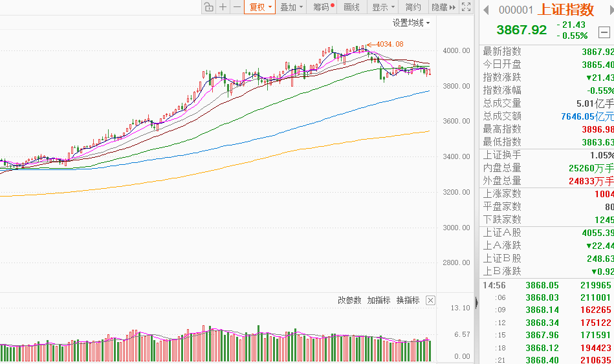Go to previous stock with left arrow

[x=486, y=10]
